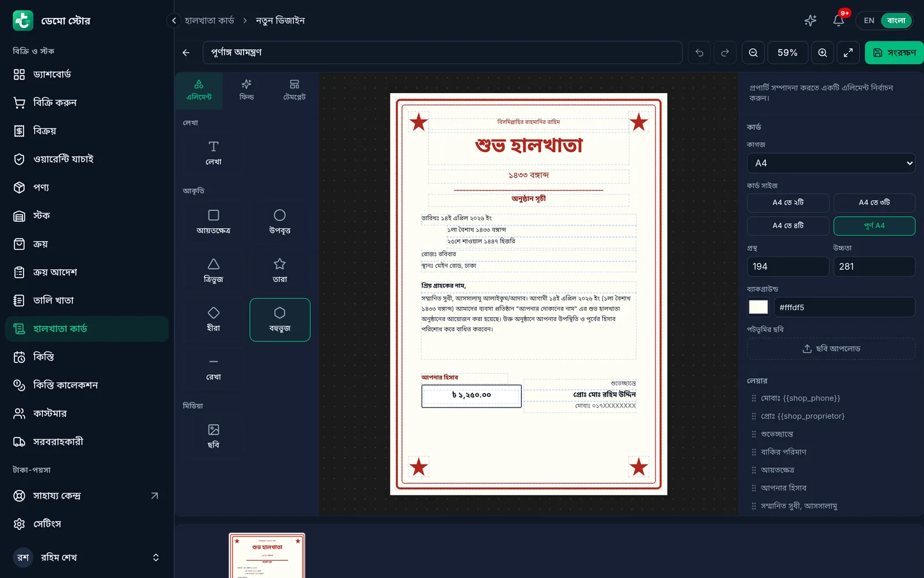The height and width of the screenshot is (578, 924).
Task: Add a হীরা diamond shape
Action: pos(214,320)
